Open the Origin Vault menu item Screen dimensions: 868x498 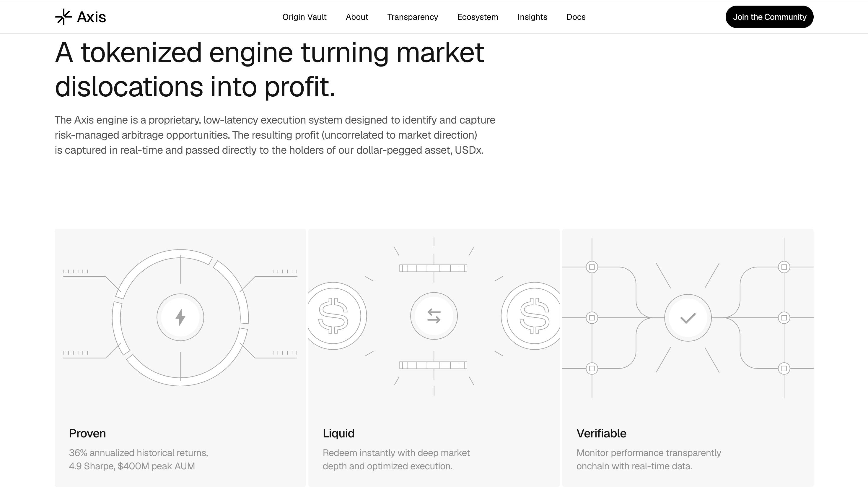pos(304,17)
